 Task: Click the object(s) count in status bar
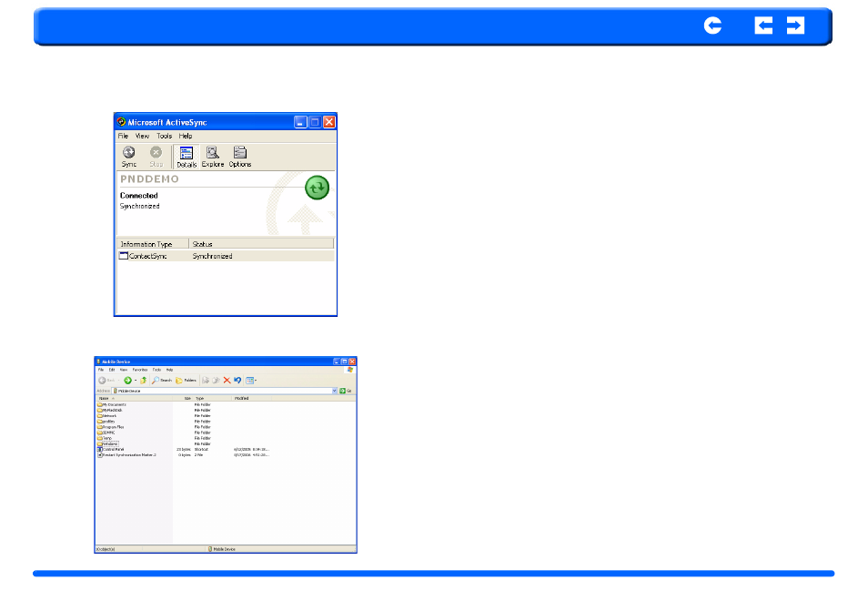pos(106,549)
